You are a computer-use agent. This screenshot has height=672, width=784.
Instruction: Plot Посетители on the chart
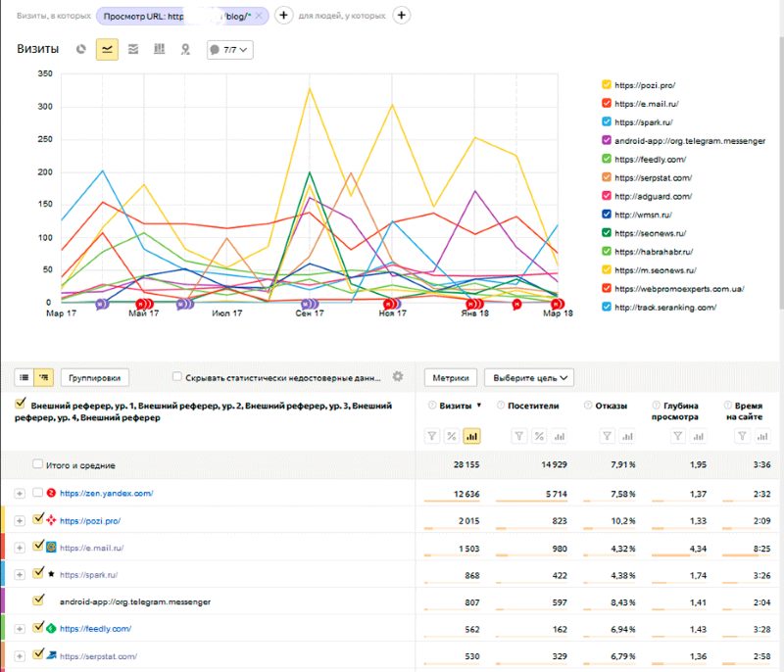click(559, 436)
